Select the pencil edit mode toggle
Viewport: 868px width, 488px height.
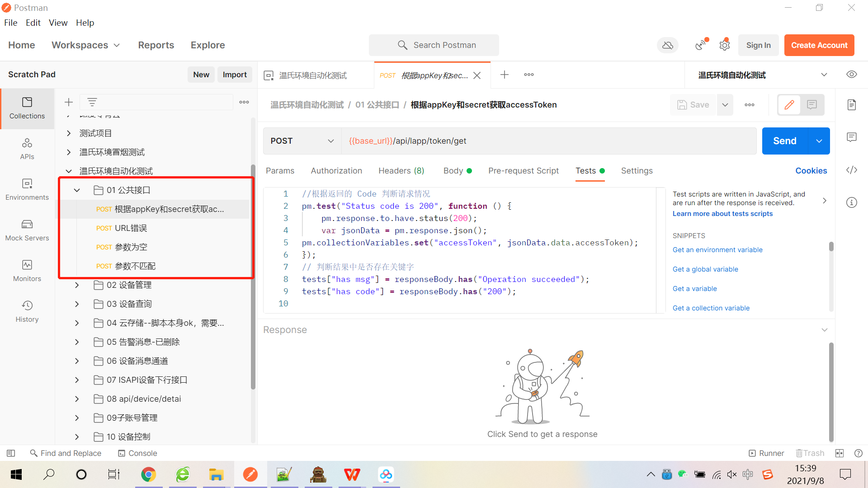click(789, 105)
